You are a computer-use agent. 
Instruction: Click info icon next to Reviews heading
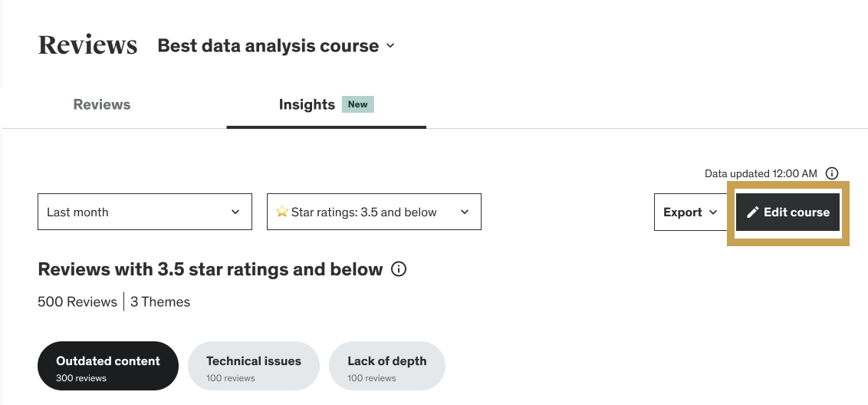399,269
